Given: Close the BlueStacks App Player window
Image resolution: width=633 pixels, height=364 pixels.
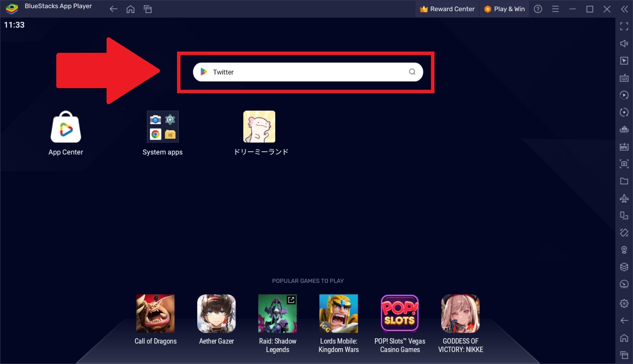Looking at the screenshot, I should coord(607,9).
